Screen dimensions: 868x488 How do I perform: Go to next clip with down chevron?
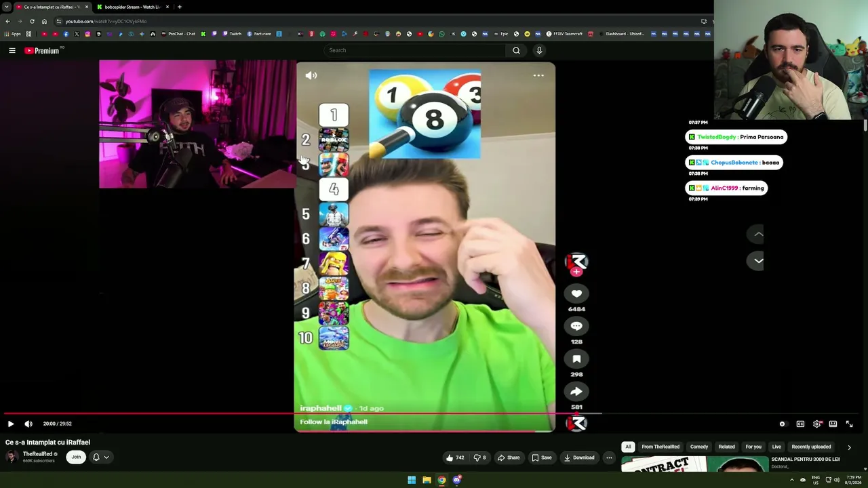click(759, 260)
